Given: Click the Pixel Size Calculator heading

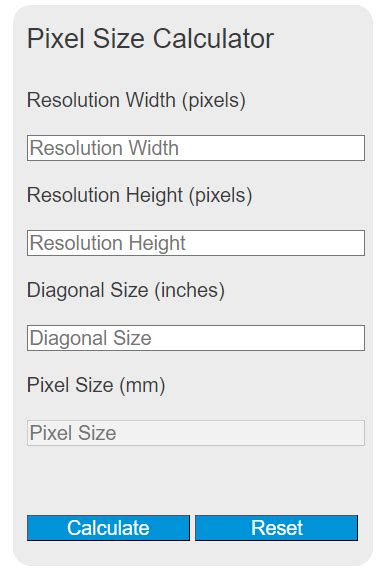Looking at the screenshot, I should 150,38.
